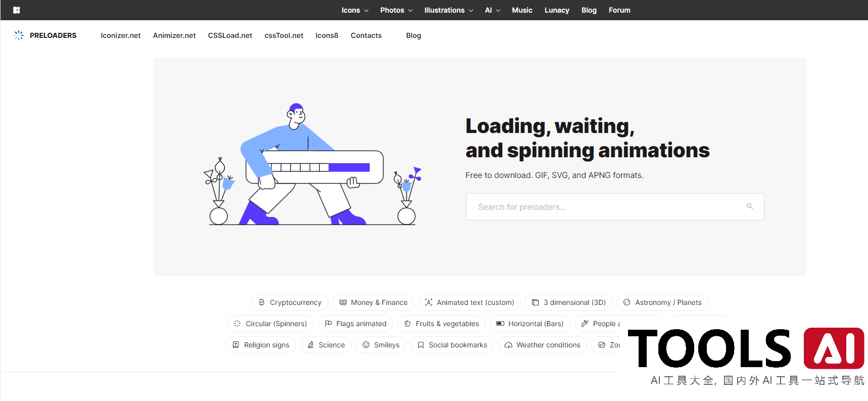This screenshot has width=868, height=401.
Task: Click the Animated text icon
Action: tap(428, 302)
